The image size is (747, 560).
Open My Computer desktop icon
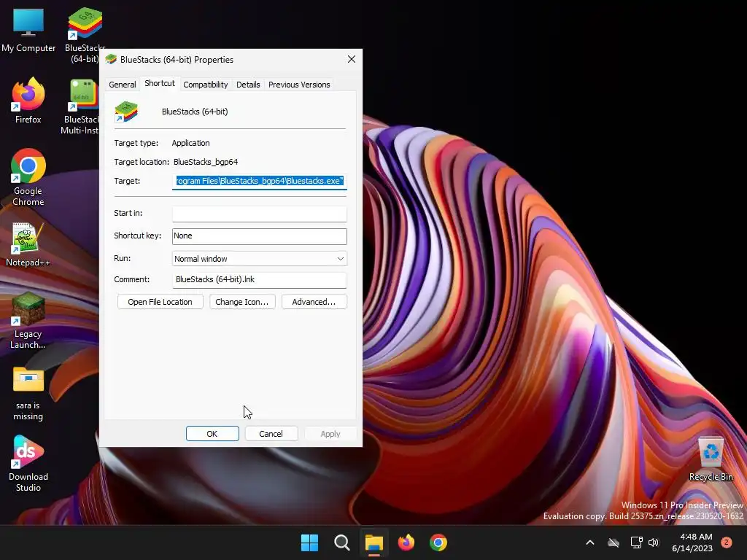click(x=28, y=29)
